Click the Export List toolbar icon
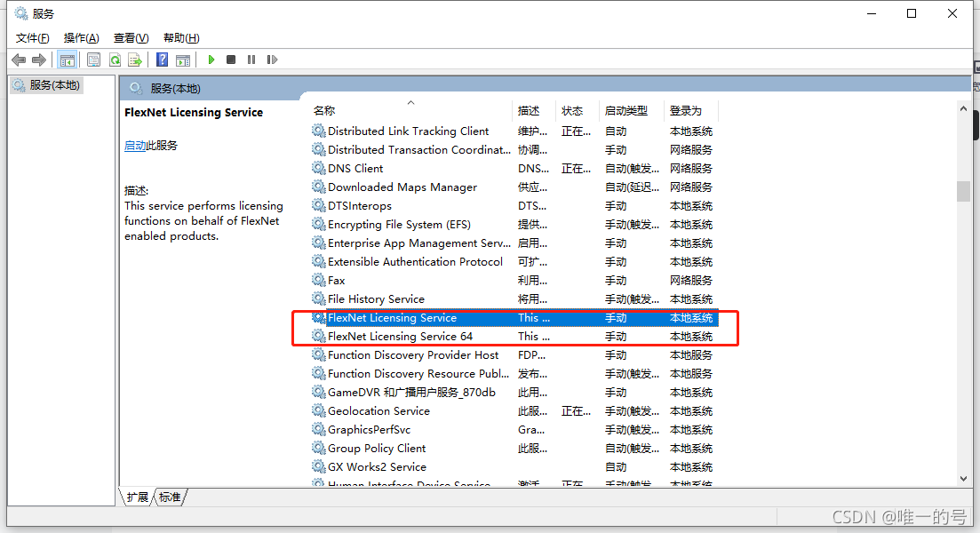 click(135, 60)
